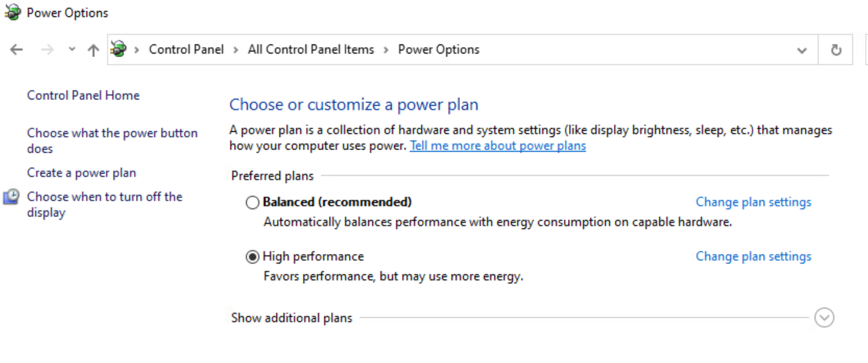The height and width of the screenshot is (363, 868).
Task: Navigate to Control Panel breadcrumb
Action: pos(186,49)
